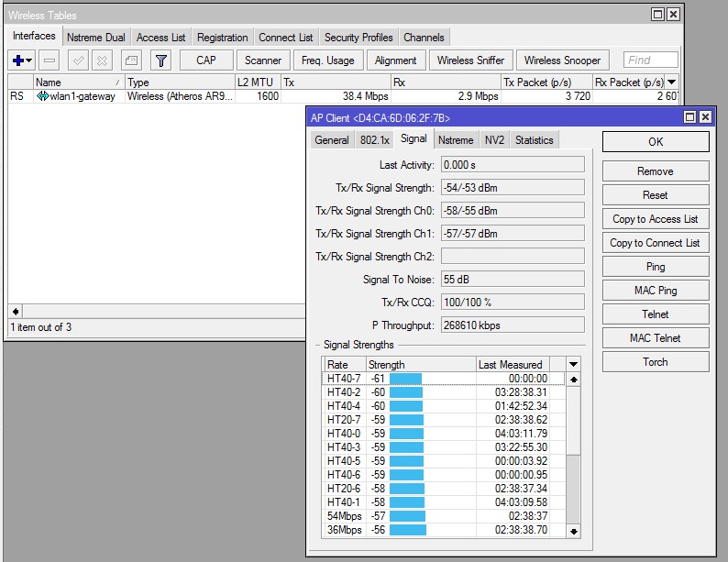Open the interface table column chooser dropdown
The image size is (728, 562).
coord(672,83)
